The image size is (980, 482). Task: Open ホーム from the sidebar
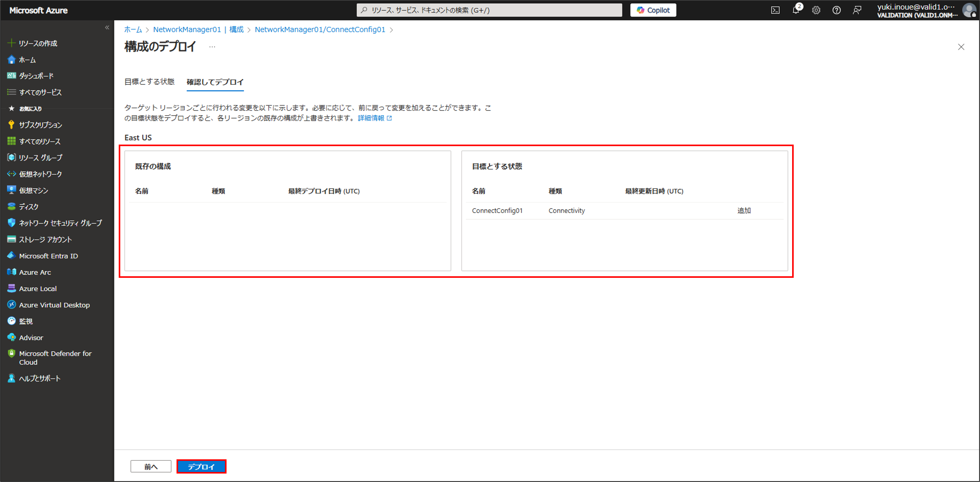click(x=27, y=60)
